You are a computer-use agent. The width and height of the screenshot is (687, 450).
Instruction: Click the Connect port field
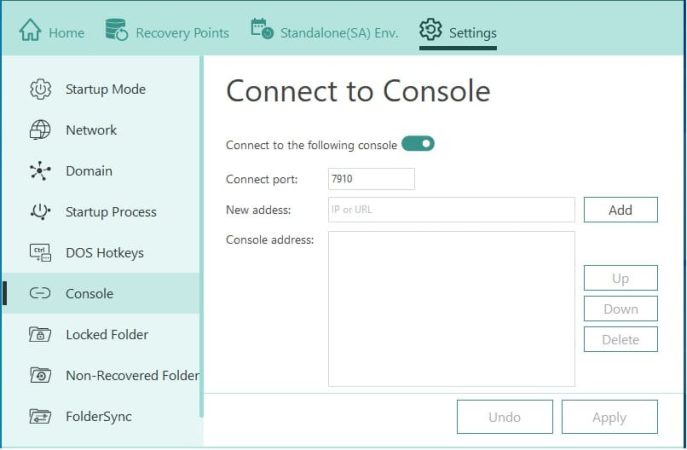[x=371, y=179]
